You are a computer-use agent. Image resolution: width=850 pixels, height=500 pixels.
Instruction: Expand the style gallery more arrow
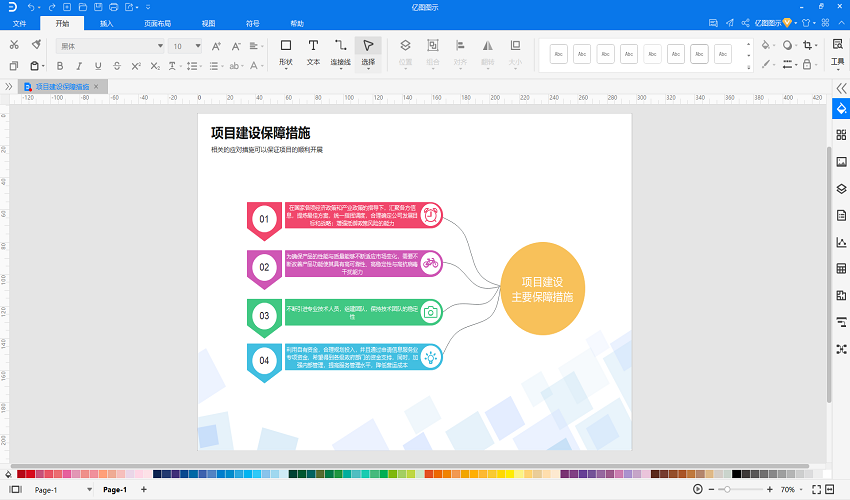point(749,67)
